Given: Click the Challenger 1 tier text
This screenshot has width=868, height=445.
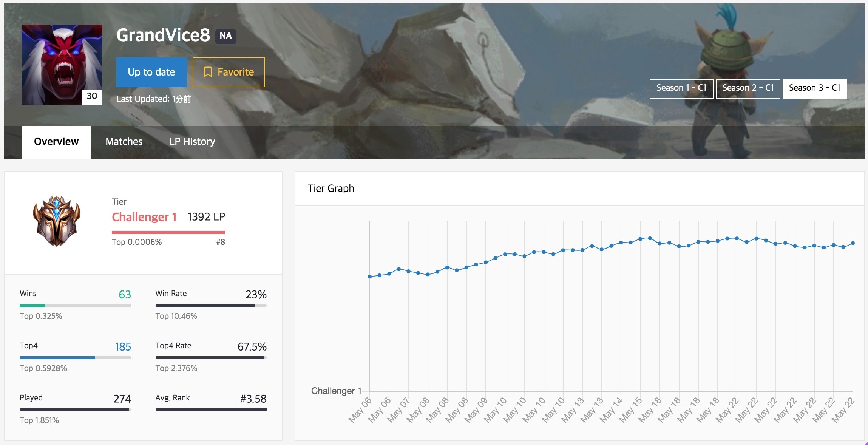Looking at the screenshot, I should (144, 217).
